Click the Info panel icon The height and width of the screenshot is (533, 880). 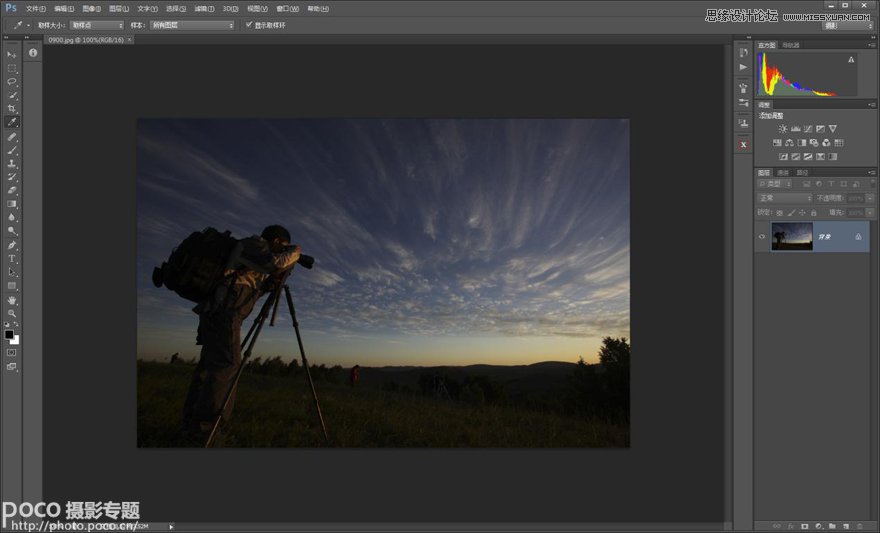coord(33,52)
